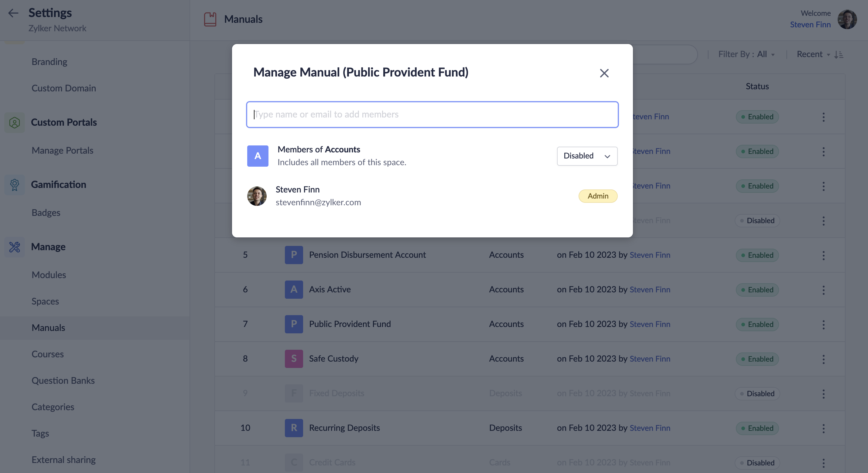
Task: Toggle Enabled status of Safe Custody
Action: coord(757,359)
